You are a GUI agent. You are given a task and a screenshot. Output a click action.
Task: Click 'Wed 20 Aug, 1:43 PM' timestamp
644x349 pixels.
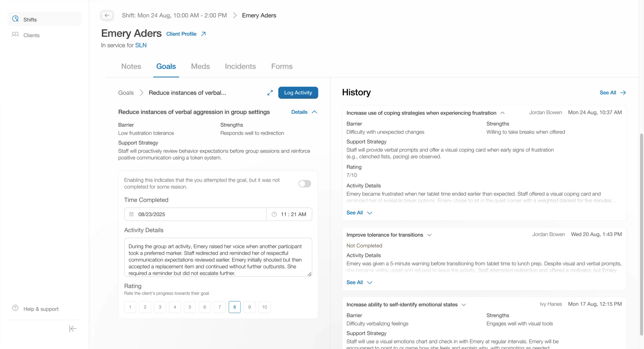click(x=596, y=235)
